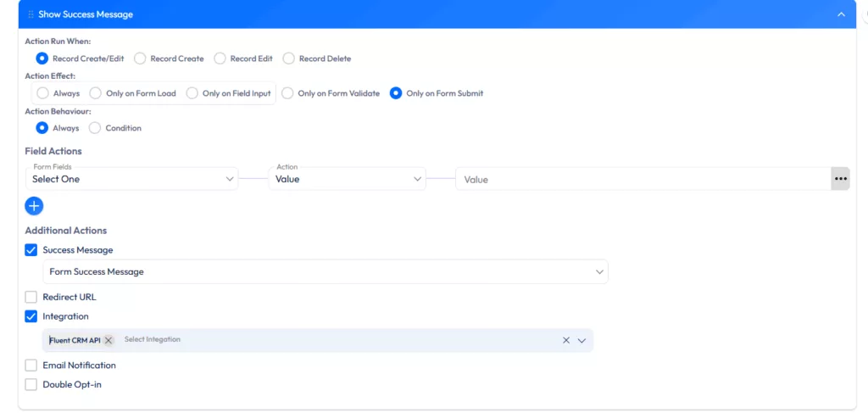Uncheck the Integration checkbox

31,316
